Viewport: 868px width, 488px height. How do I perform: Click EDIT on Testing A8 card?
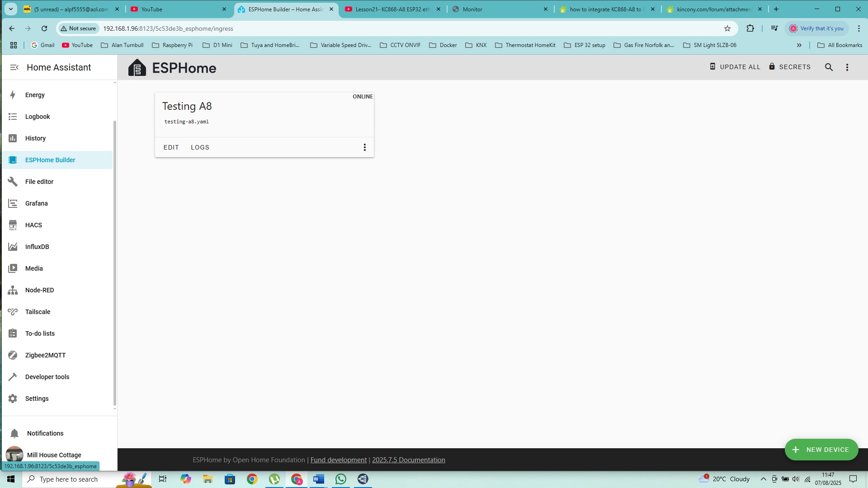(171, 147)
